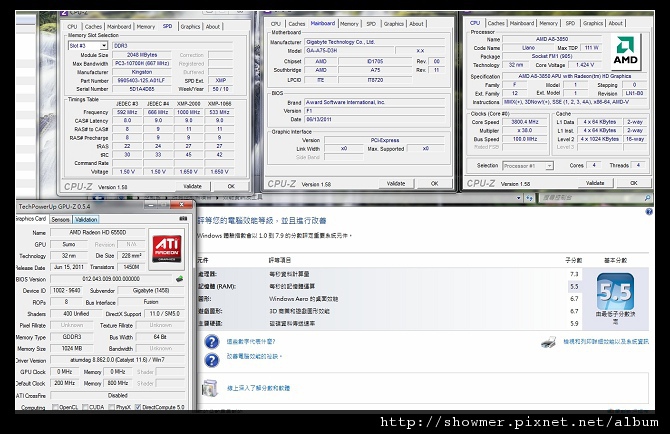Select the About tab in the processor CPU-Z window
This screenshot has width=670, height=434.
616,23
